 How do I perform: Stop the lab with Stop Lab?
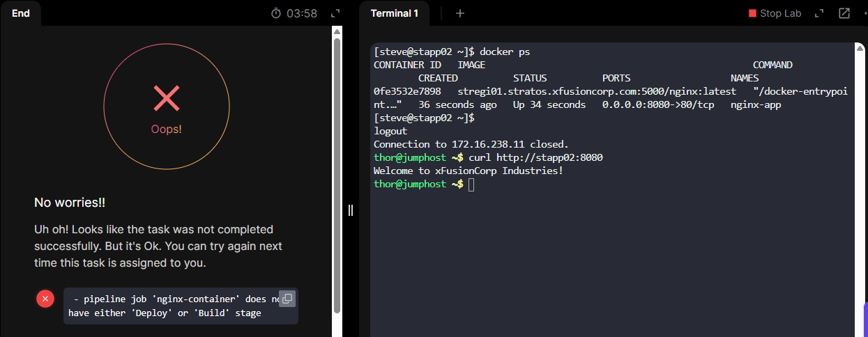click(x=775, y=13)
